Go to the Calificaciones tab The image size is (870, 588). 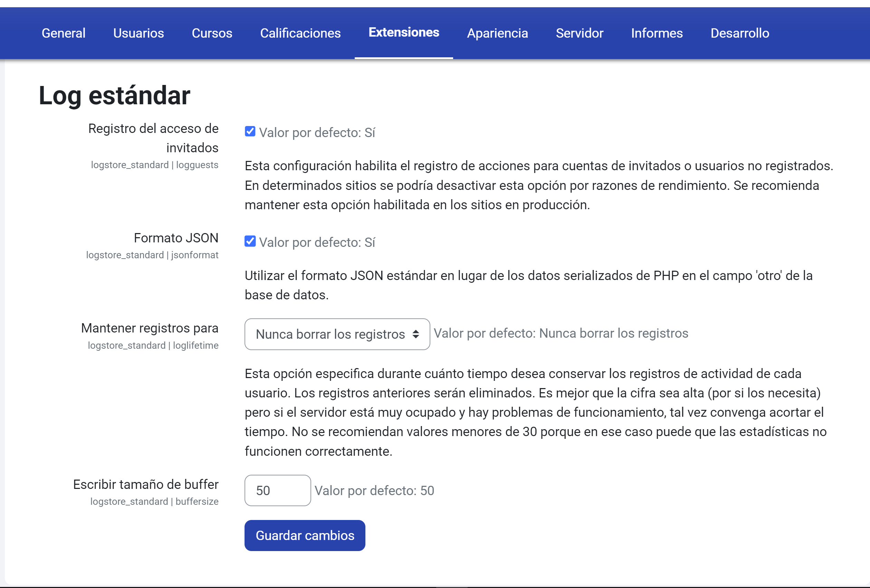(x=300, y=33)
